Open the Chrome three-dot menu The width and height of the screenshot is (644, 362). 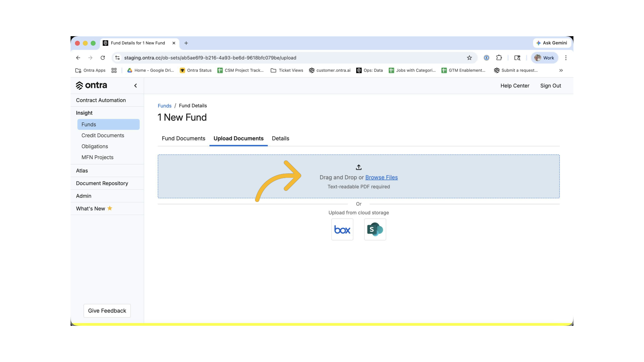(x=566, y=58)
